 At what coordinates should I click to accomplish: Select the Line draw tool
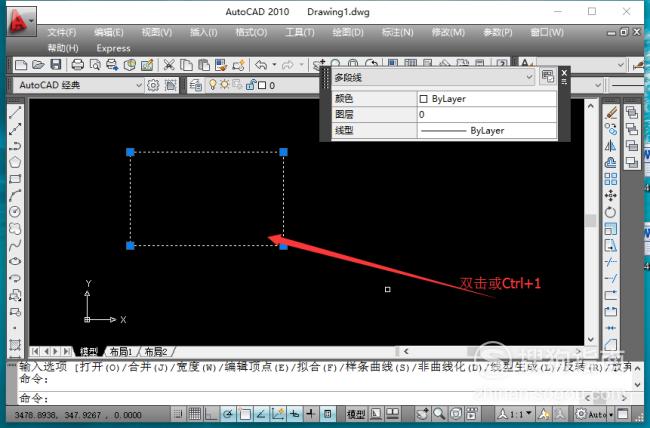coord(15,112)
